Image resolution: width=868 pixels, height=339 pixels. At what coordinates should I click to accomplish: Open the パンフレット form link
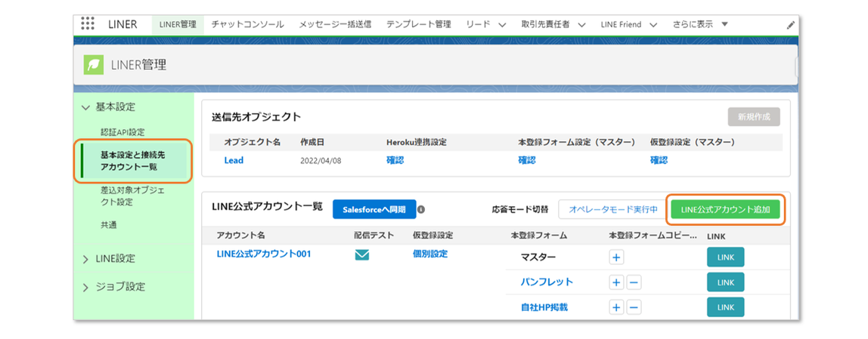(x=547, y=282)
